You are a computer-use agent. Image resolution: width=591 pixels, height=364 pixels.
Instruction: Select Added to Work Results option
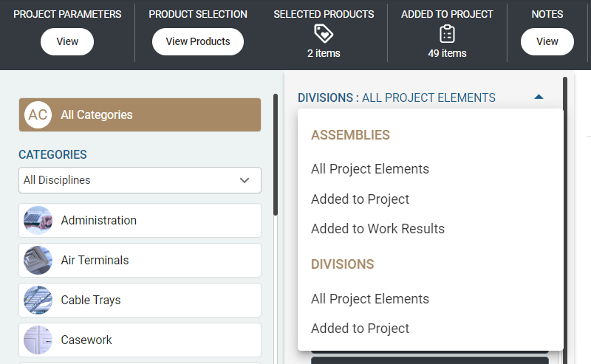[x=378, y=229]
